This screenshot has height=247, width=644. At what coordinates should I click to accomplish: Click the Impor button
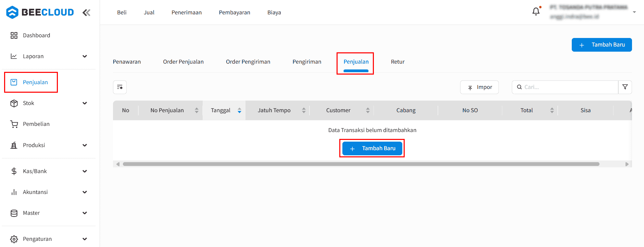click(479, 87)
